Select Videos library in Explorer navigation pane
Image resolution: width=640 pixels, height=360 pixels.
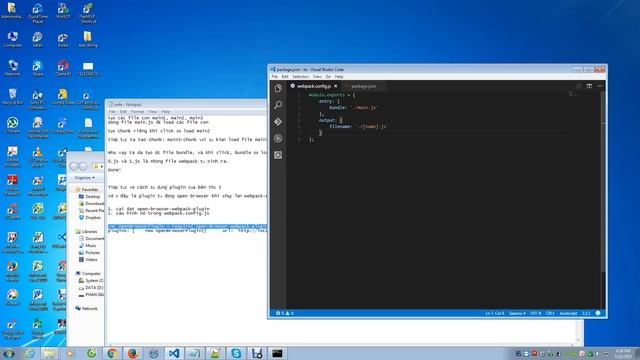point(88,260)
